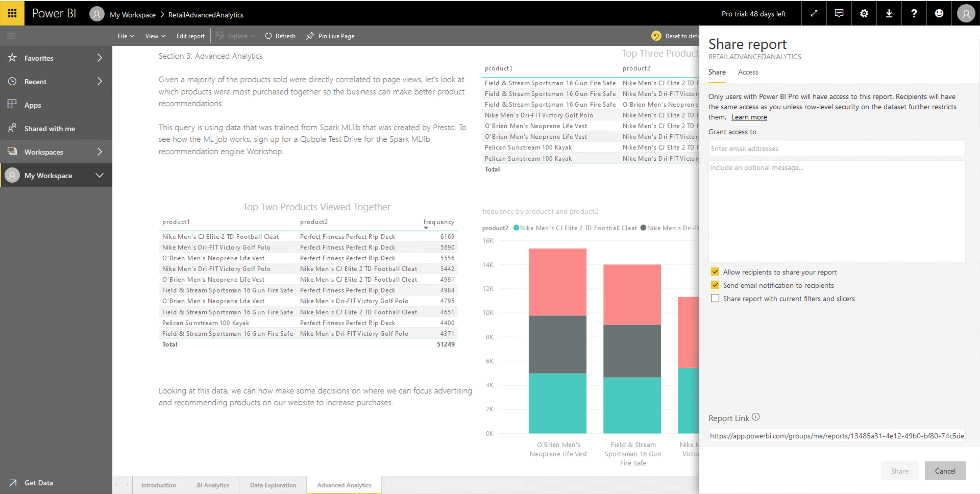
Task: Uncheck Allow recipients to share your report
Action: 715,272
